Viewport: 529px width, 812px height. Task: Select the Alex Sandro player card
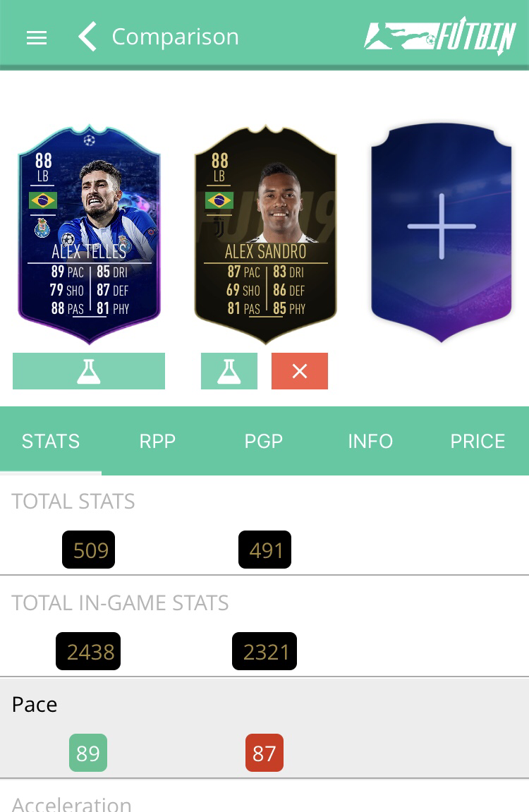265,234
